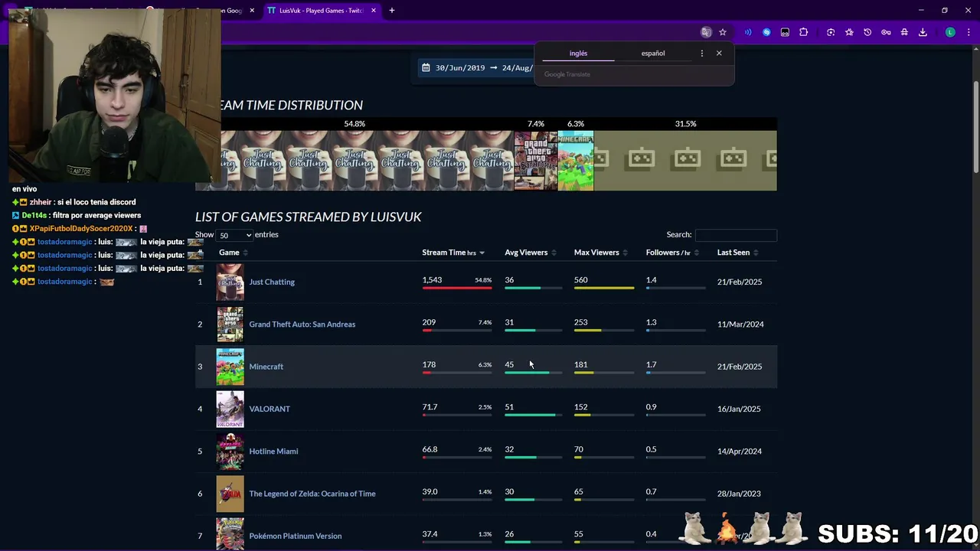This screenshot has height=551, width=980.
Task: Click the 21/Feb/2025 date in Minecraft row
Action: click(x=740, y=367)
